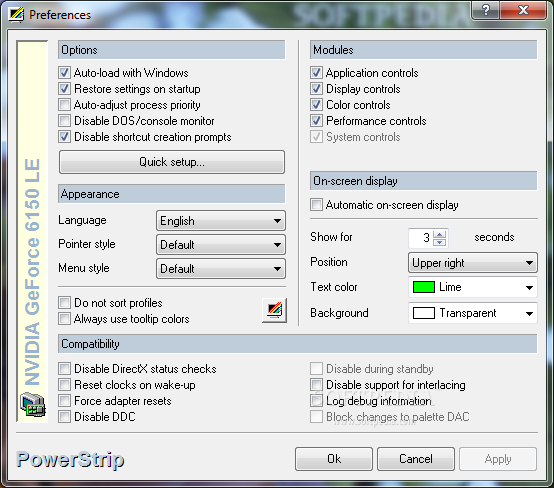
Task: Click the Modules section header
Action: (424, 50)
